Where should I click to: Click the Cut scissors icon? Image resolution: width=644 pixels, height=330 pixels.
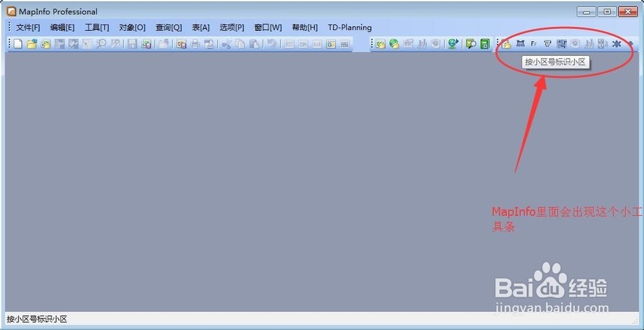pyautogui.click(x=226, y=44)
